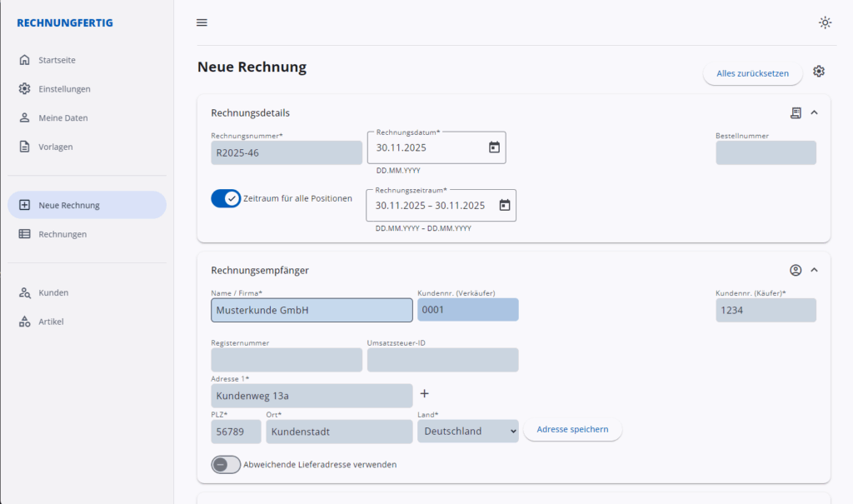The width and height of the screenshot is (853, 504).
Task: Click the Adresse speichern button
Action: coord(572,430)
